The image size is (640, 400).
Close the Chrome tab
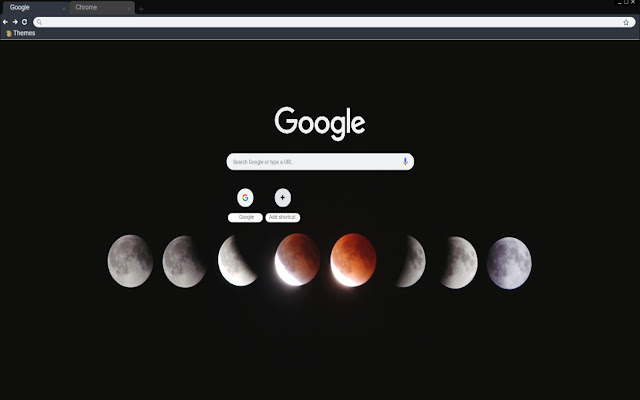coord(129,9)
